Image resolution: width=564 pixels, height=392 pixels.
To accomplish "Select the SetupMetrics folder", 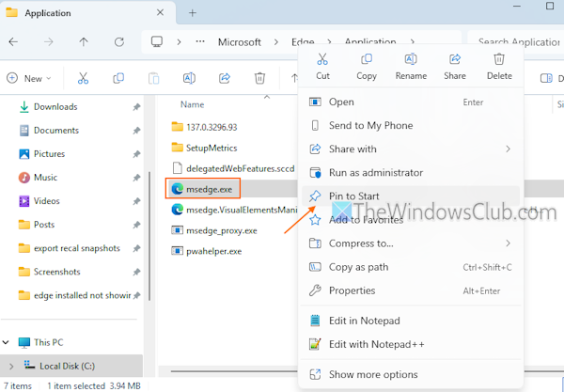I will pyautogui.click(x=204, y=148).
